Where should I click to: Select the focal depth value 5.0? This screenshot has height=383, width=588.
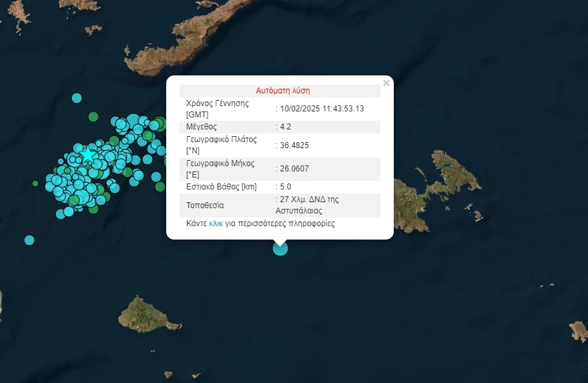tap(286, 187)
